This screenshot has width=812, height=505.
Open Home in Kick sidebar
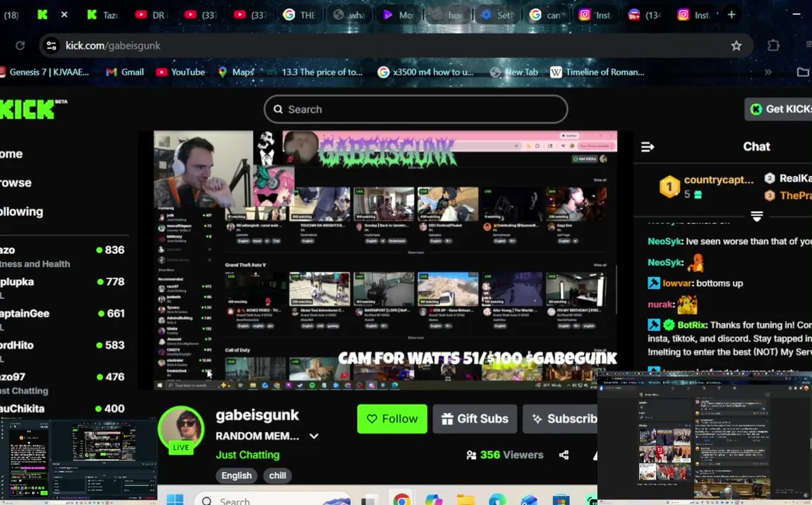[11, 154]
